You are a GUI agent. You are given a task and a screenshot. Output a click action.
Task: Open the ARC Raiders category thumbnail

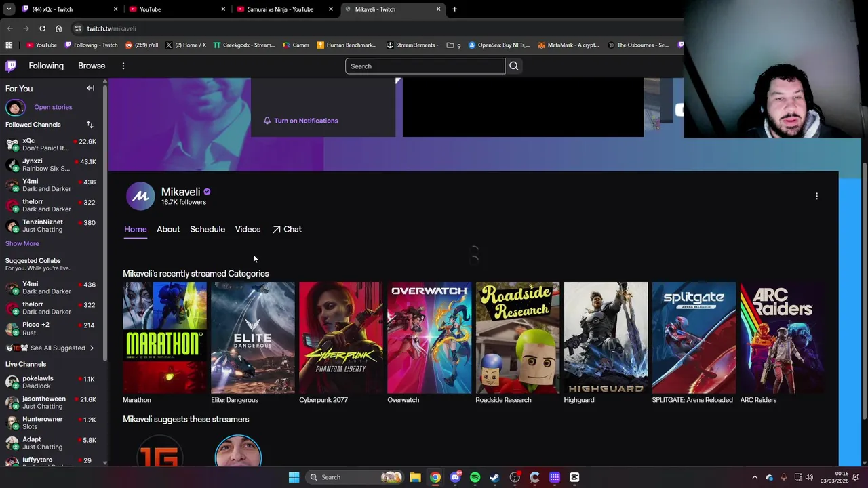782,338
